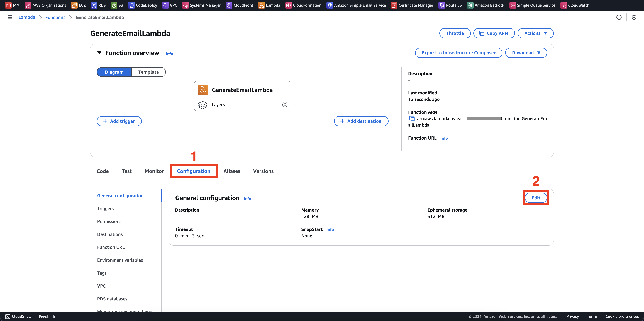
Task: Open CloudWatch shortcut icon
Action: pos(563,5)
